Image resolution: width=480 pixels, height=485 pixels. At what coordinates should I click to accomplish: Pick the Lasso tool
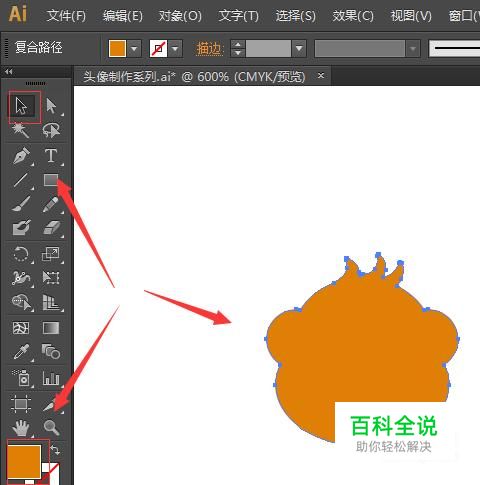(x=51, y=130)
